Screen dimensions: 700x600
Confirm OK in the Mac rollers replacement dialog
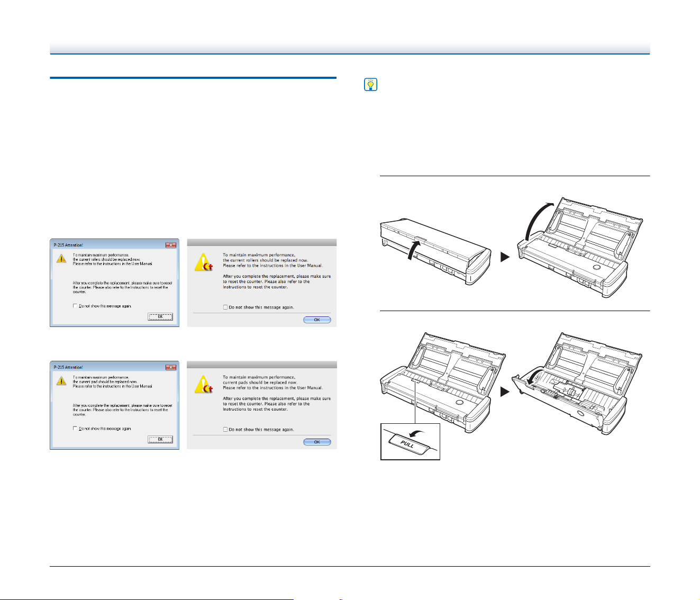317,320
